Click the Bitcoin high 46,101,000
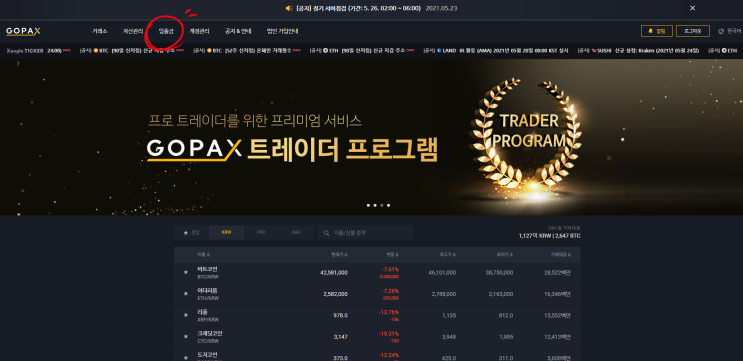This screenshot has height=361, width=743. coord(443,273)
